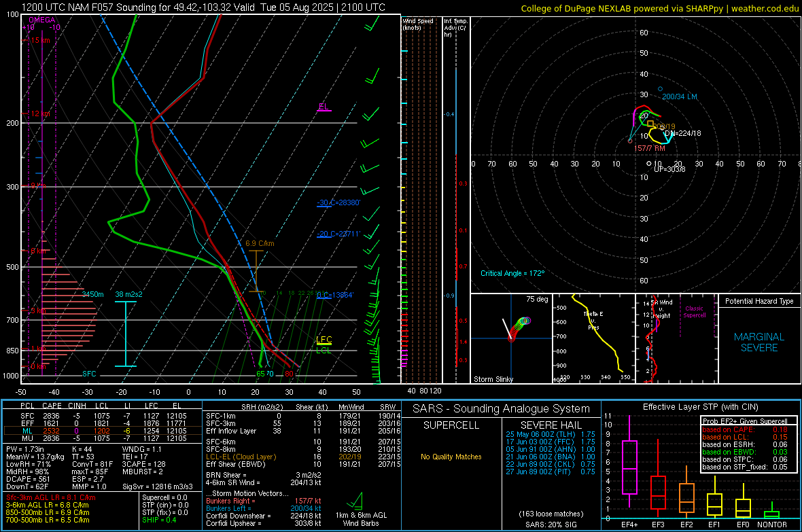The image size is (802, 532).
Task: Click the 'SARS - Sounding Analogue System' heading
Action: coord(502,409)
